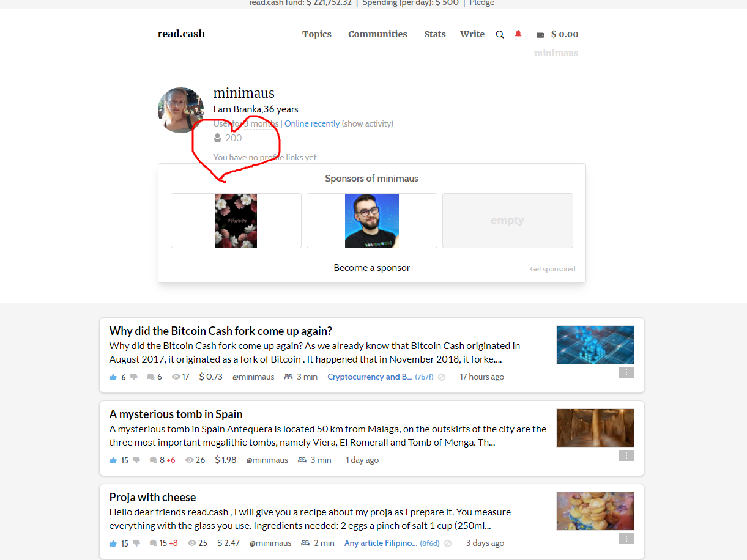Open the Write page

[472, 34]
